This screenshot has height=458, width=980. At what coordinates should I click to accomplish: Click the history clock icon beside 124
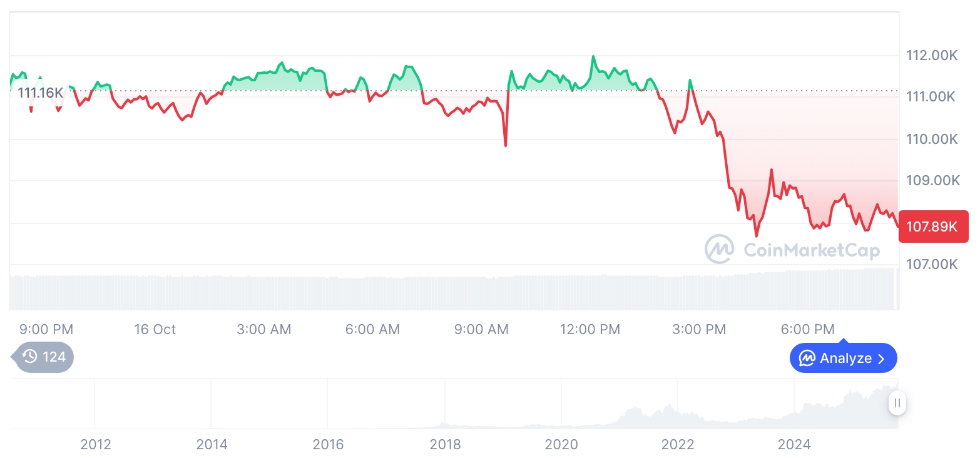[x=30, y=357]
